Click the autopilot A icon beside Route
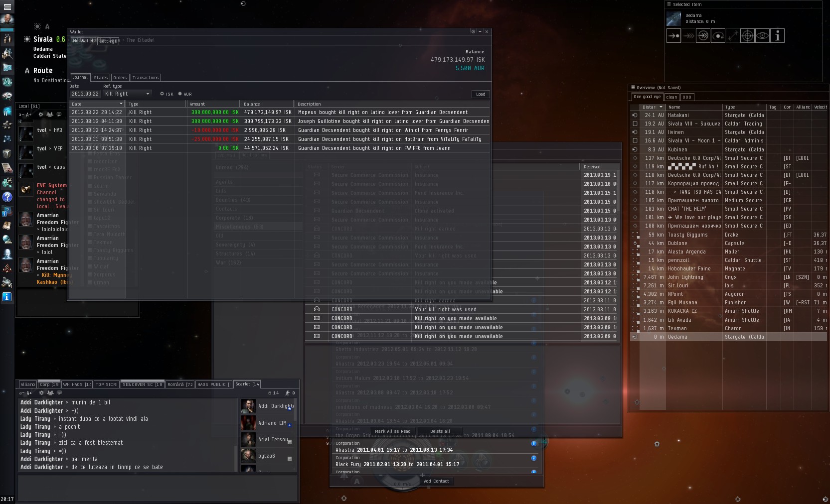 click(27, 71)
